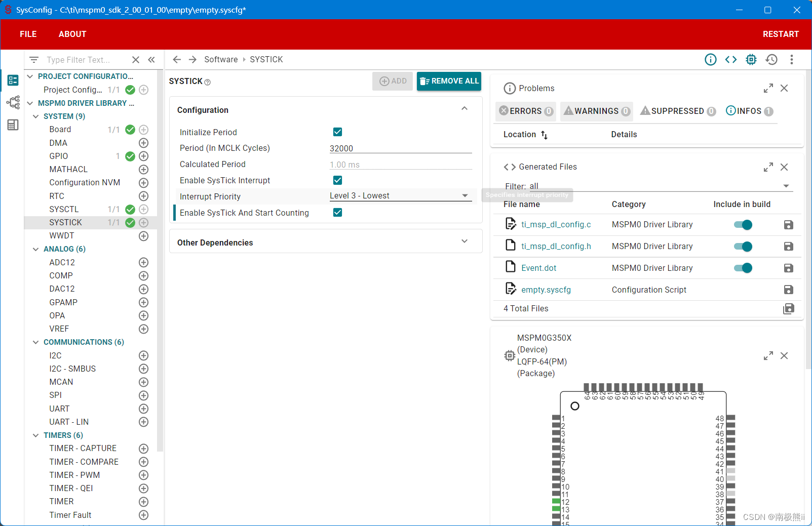This screenshot has height=526, width=812.
Task: Click the REMOVE ALL button
Action: tap(449, 81)
